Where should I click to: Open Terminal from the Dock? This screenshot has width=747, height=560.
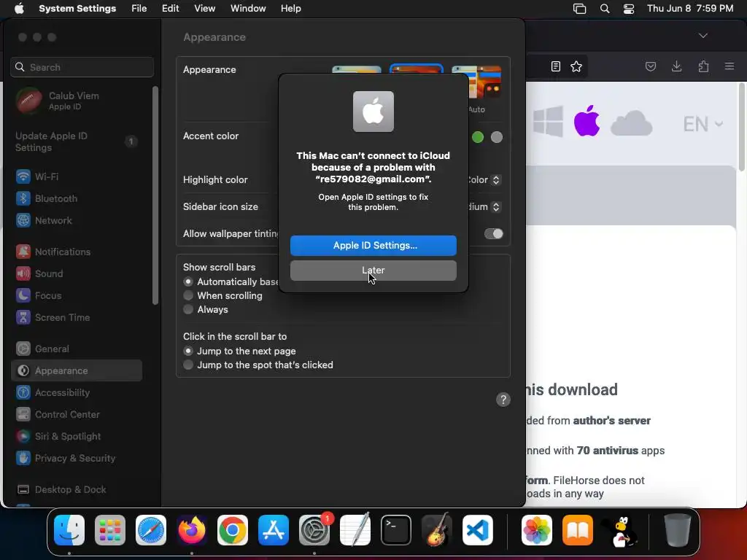[x=396, y=530]
